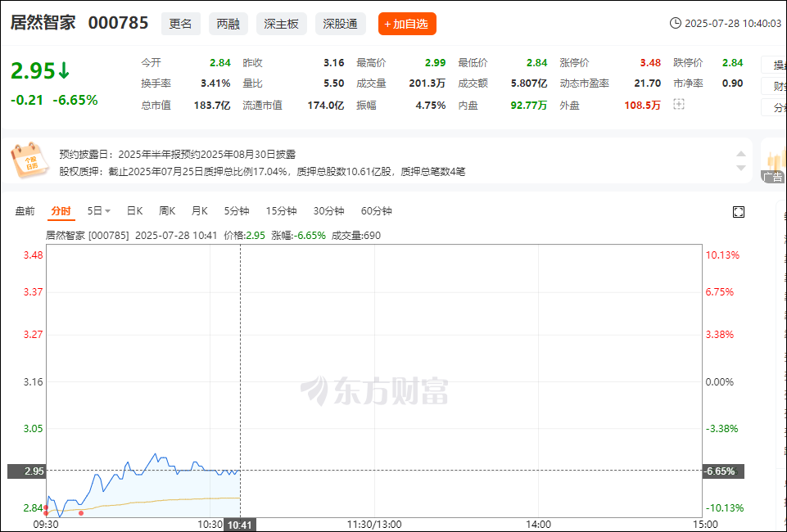Click the stock name 居然智家 in header

point(43,23)
